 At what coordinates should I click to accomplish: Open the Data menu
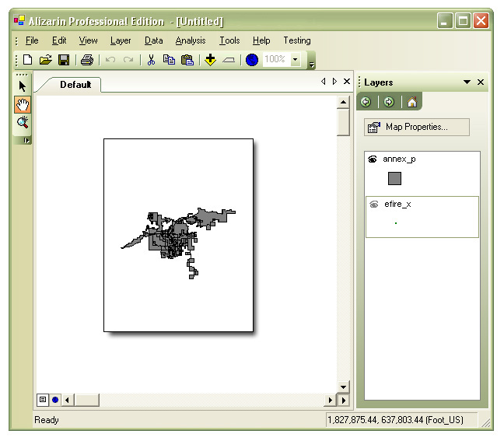154,40
